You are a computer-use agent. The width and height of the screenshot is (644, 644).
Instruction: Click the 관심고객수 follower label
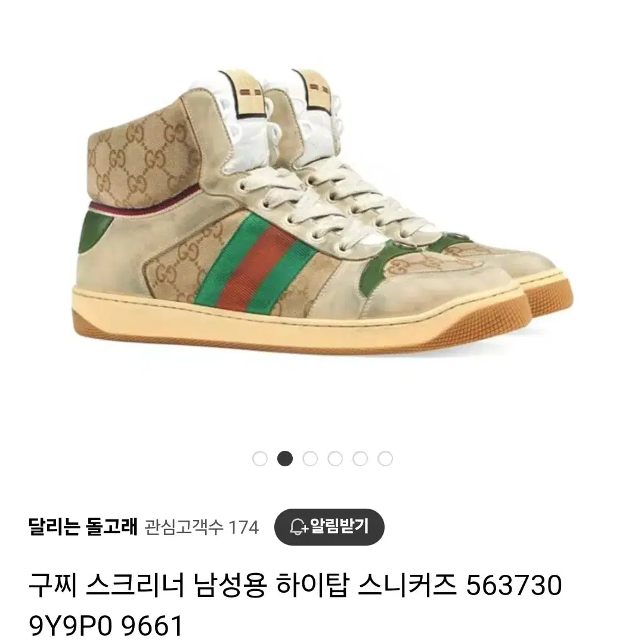[184, 527]
